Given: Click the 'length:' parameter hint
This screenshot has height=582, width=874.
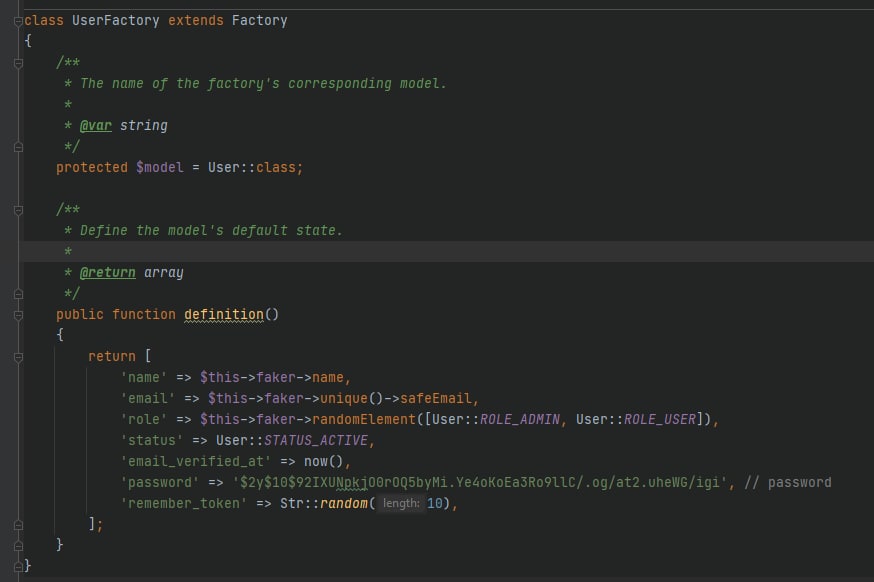Looking at the screenshot, I should point(401,503).
